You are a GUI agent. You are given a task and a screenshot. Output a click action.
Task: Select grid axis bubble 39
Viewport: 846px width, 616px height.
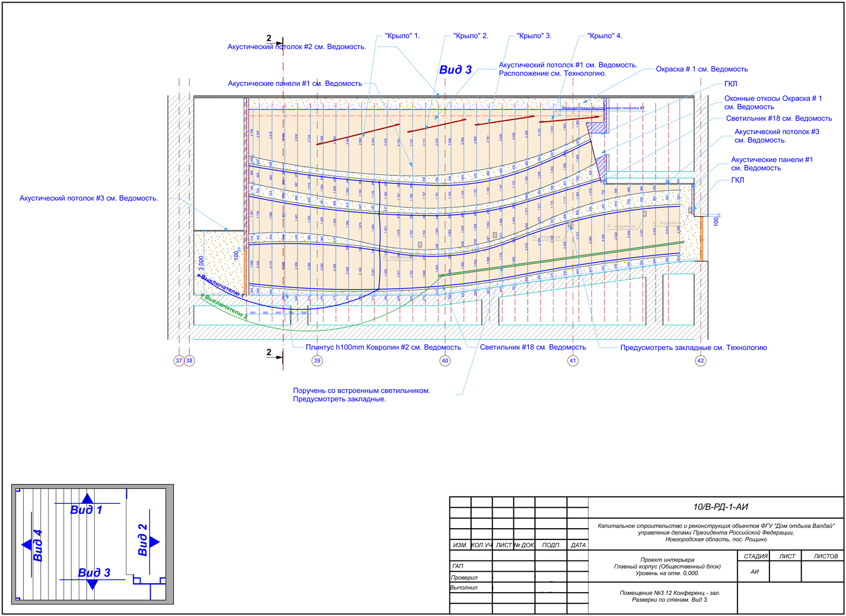pyautogui.click(x=317, y=361)
